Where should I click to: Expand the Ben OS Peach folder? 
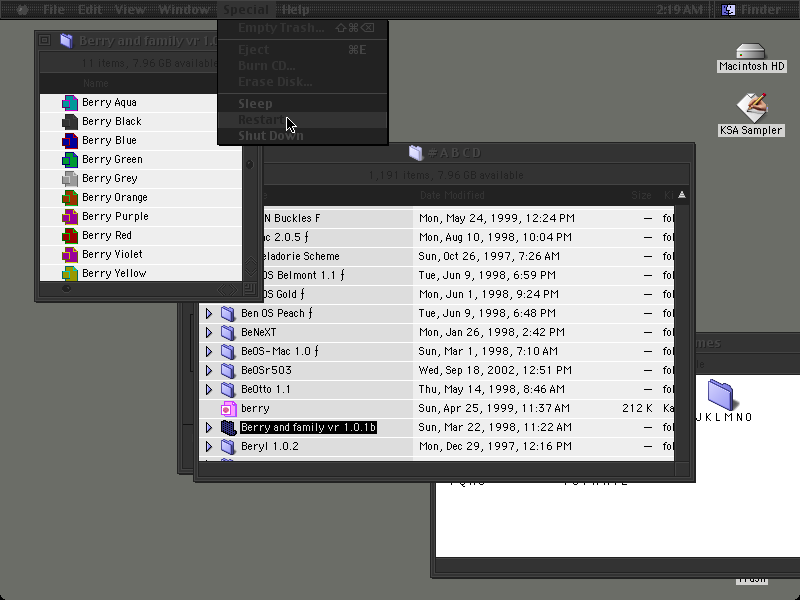coord(209,313)
